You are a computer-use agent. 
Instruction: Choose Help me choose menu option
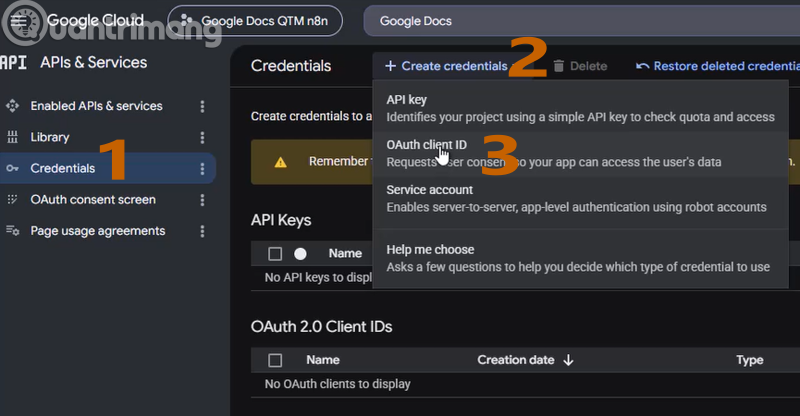click(x=581, y=258)
